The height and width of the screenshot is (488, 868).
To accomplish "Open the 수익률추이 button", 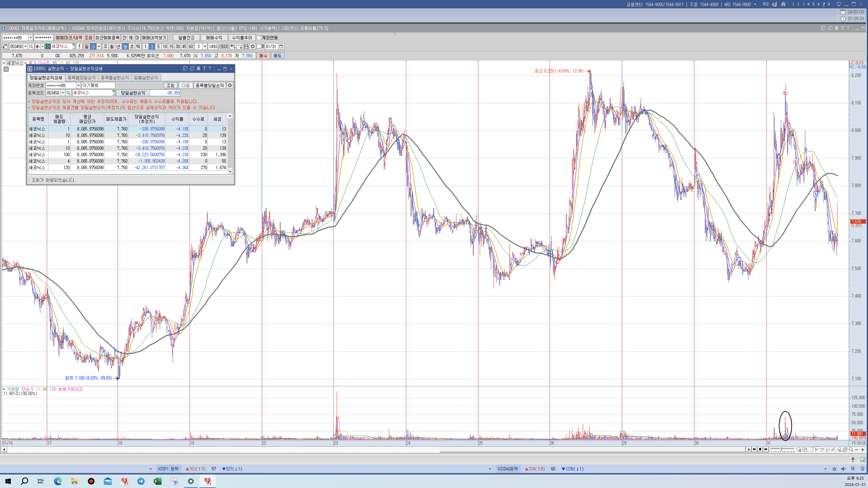I will click(242, 38).
